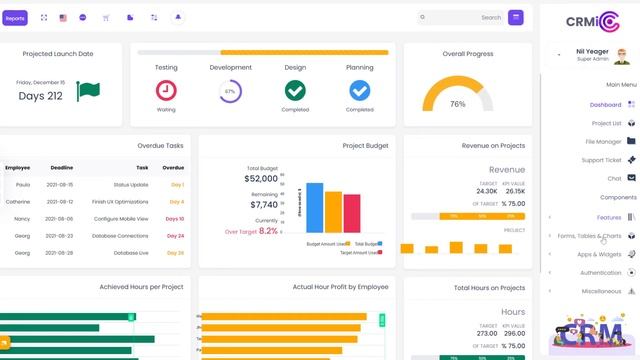640x360 pixels.
Task: Expand Forms, Tables & Charts submenu arrow
Action: click(549, 236)
